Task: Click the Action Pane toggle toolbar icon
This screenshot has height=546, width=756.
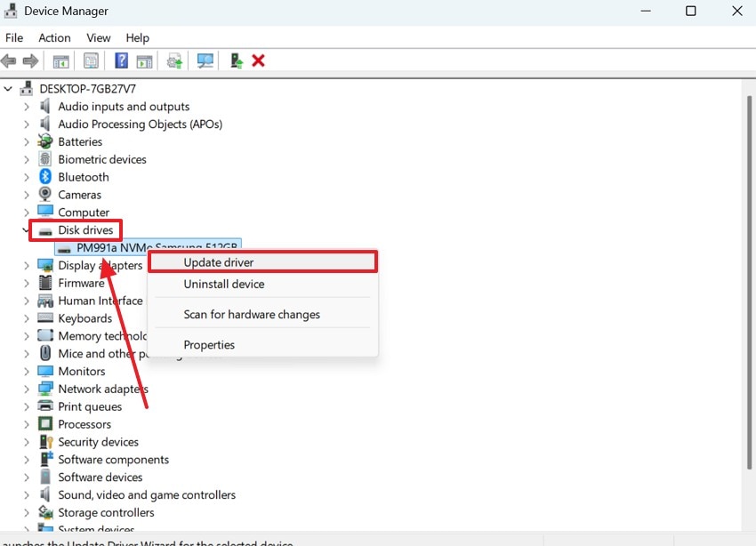Action: click(144, 61)
